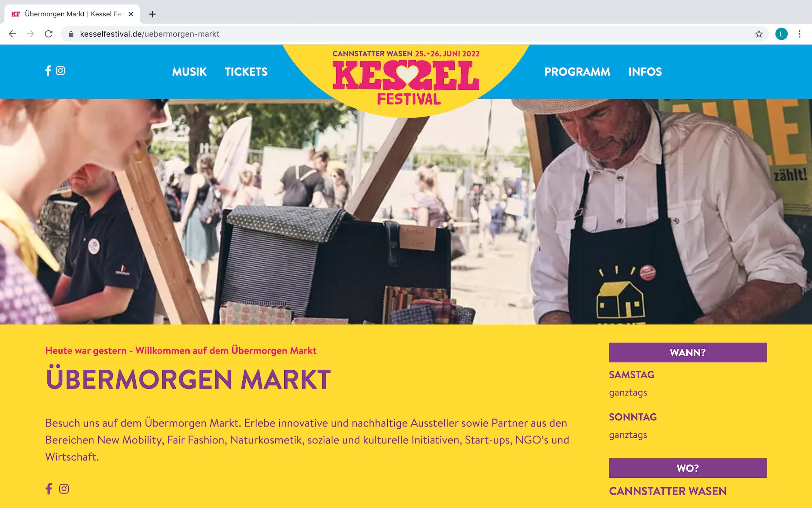Image resolution: width=812 pixels, height=508 pixels.
Task: Open the INFOS navigation item
Action: coord(645,72)
